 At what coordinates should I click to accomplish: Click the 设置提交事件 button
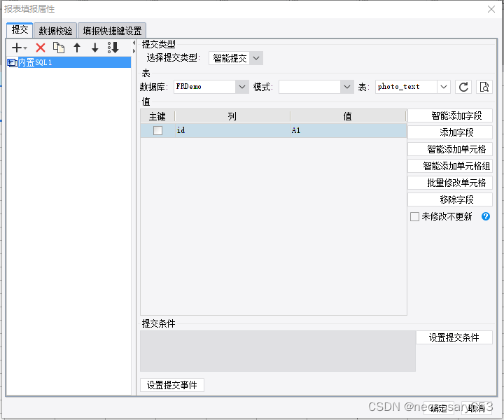(172, 385)
